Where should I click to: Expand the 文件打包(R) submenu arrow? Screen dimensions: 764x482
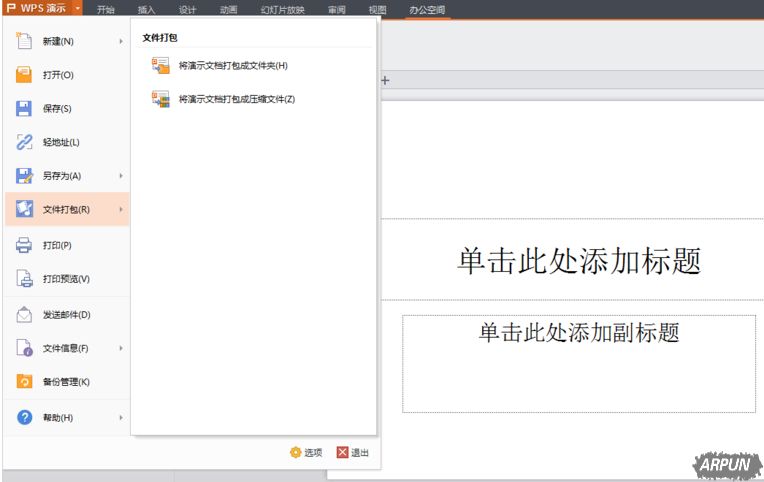pos(121,209)
